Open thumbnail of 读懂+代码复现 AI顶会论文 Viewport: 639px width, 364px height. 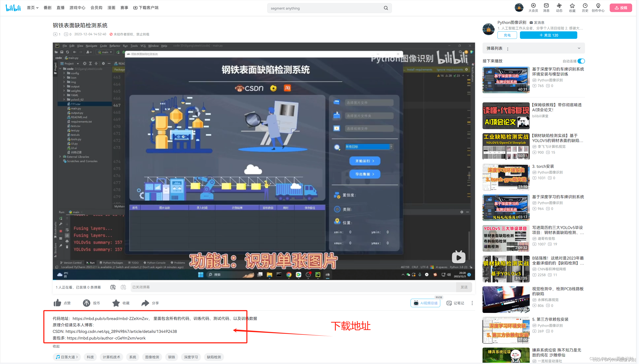pos(506,115)
